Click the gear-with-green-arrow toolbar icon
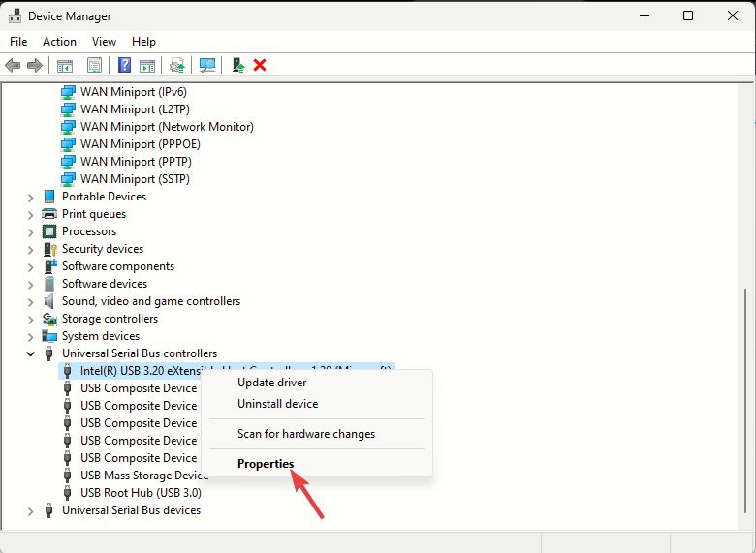Viewport: 756px width, 553px height. 177,65
